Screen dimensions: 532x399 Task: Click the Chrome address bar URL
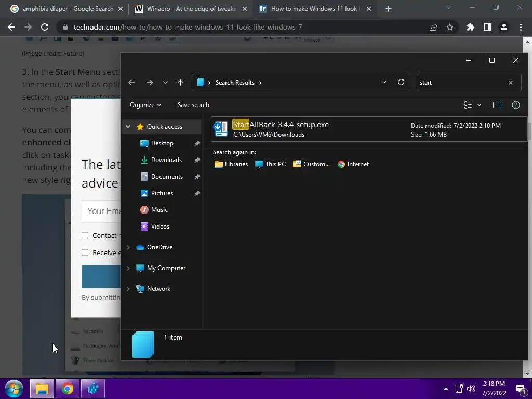(188, 27)
